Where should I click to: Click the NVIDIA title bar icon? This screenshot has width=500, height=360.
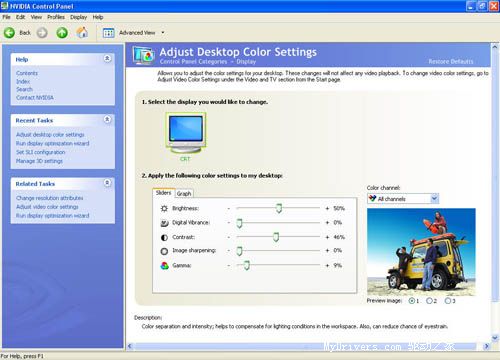pyautogui.click(x=4, y=6)
